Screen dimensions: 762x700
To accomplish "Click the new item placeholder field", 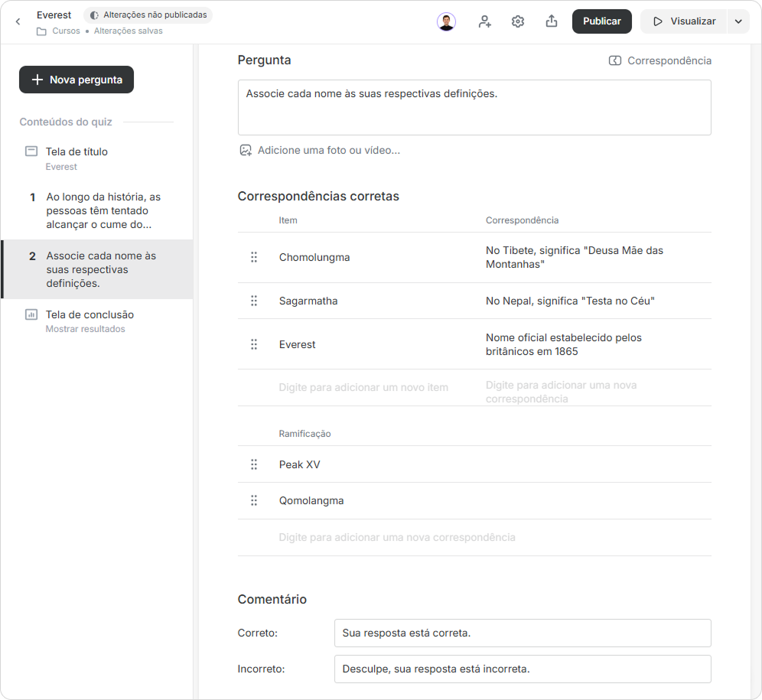I will (363, 387).
